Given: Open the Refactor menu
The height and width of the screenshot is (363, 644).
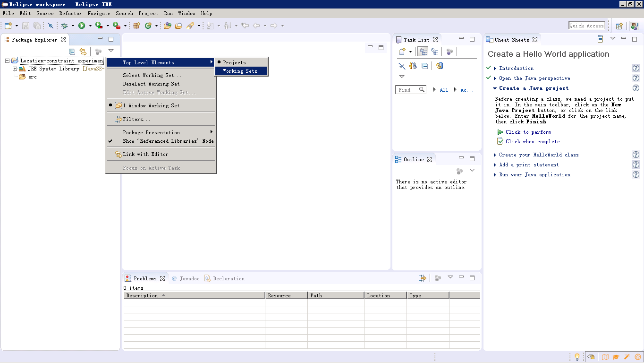Looking at the screenshot, I should point(70,13).
